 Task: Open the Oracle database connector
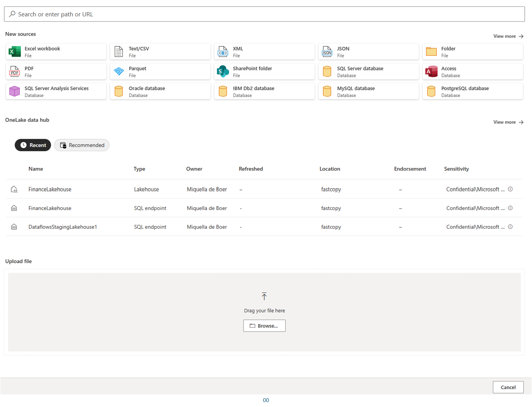[x=160, y=91]
